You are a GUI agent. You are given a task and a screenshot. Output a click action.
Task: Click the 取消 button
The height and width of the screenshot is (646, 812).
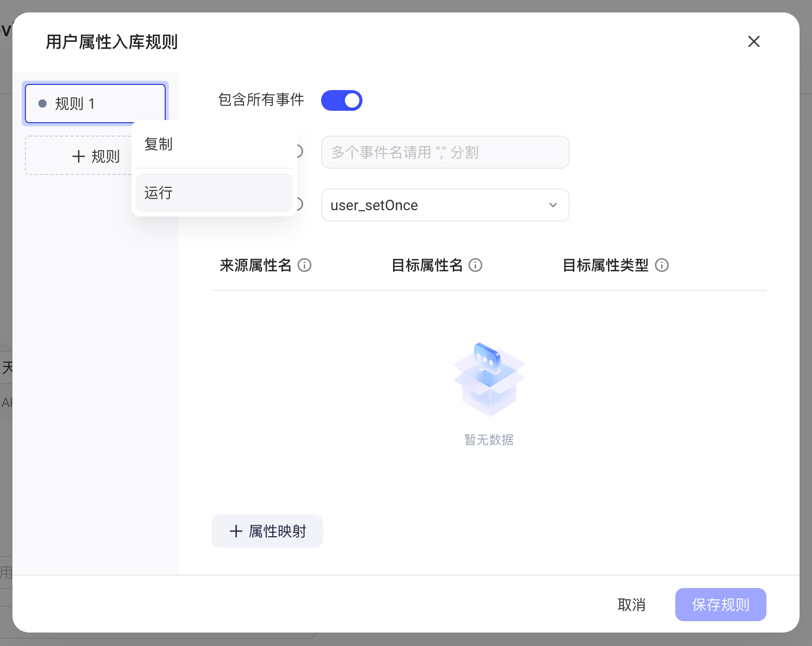pos(632,605)
